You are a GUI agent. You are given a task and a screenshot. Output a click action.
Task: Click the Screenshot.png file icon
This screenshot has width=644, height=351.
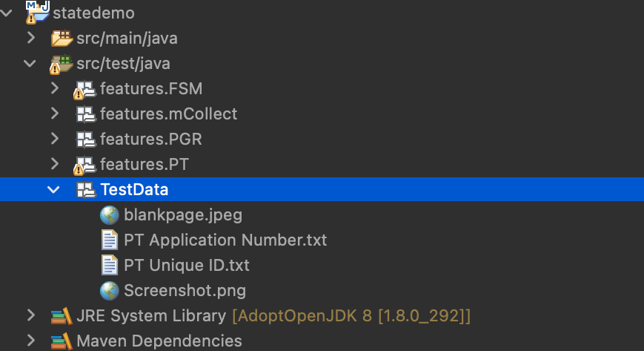pos(110,290)
